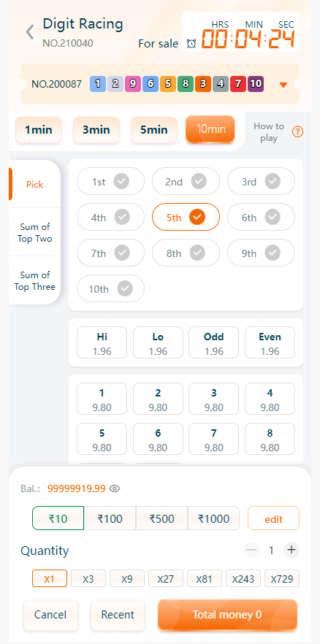The width and height of the screenshot is (320, 644).
Task: Uncheck the selected 5th position option
Action: [186, 218]
